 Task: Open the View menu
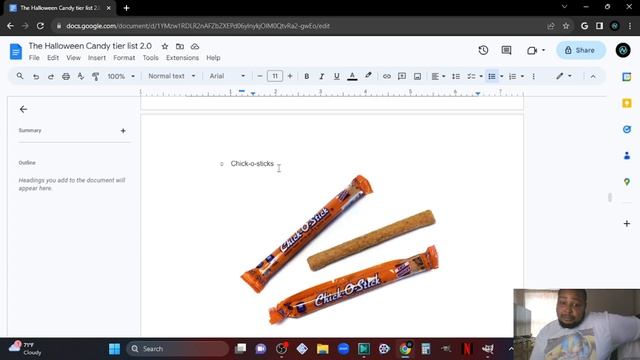73,58
